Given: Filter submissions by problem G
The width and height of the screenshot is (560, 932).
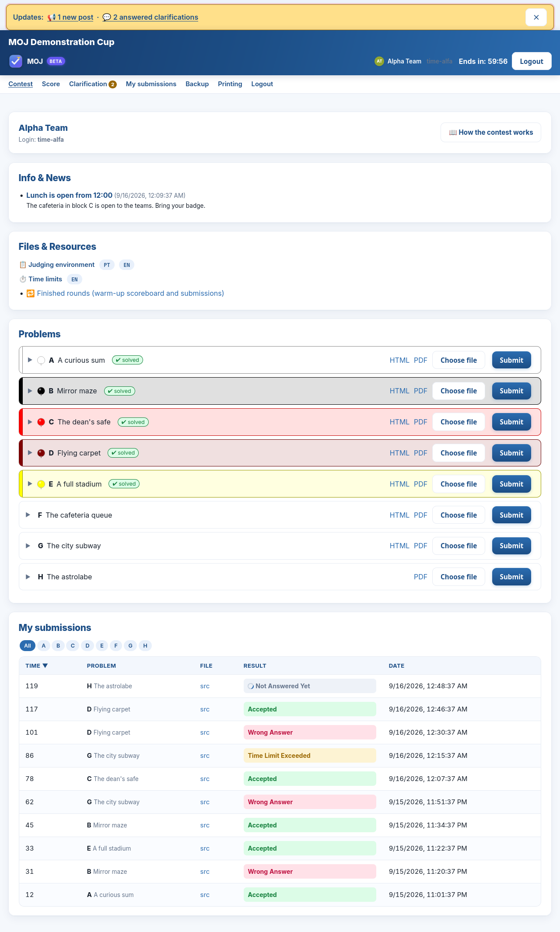Looking at the screenshot, I should tap(130, 646).
